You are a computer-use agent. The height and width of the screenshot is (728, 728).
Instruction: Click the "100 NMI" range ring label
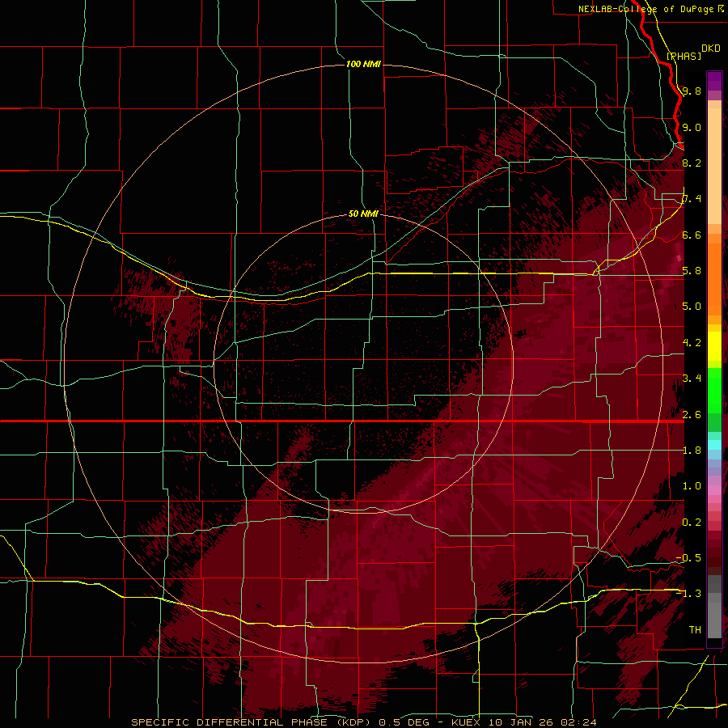(363, 64)
